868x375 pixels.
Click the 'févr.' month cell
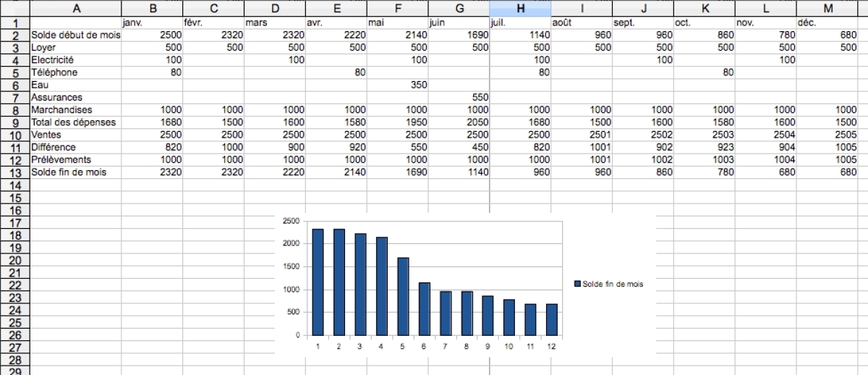pyautogui.click(x=213, y=22)
